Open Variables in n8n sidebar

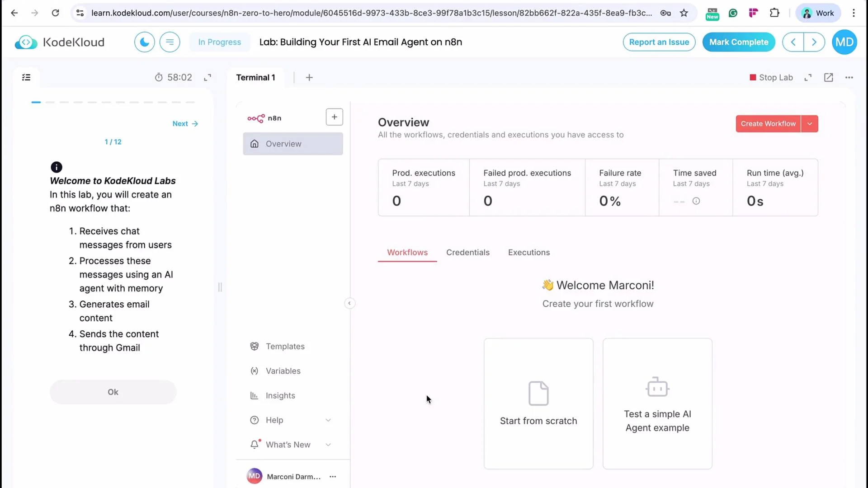tap(283, 371)
